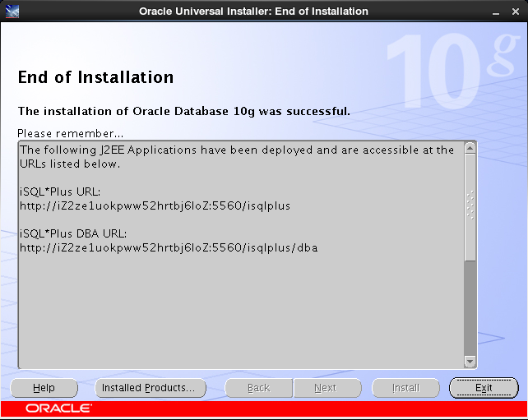The image size is (528, 420).
Task: Click the disabled Install button
Action: click(405, 388)
